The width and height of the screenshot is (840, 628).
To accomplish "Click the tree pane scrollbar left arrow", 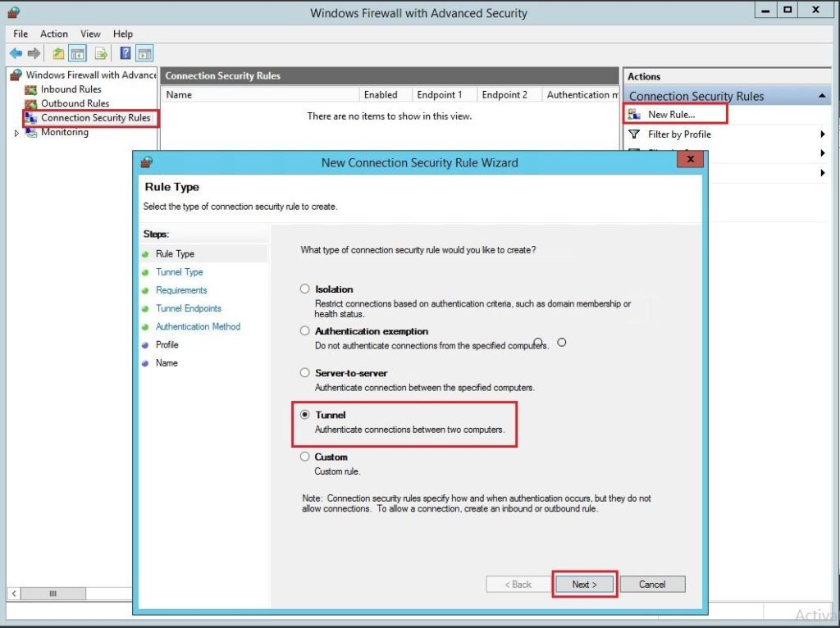I will (14, 594).
